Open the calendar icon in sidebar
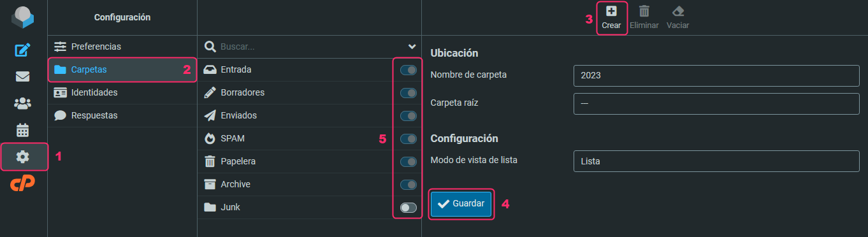This screenshot has height=237, width=868. tap(23, 130)
